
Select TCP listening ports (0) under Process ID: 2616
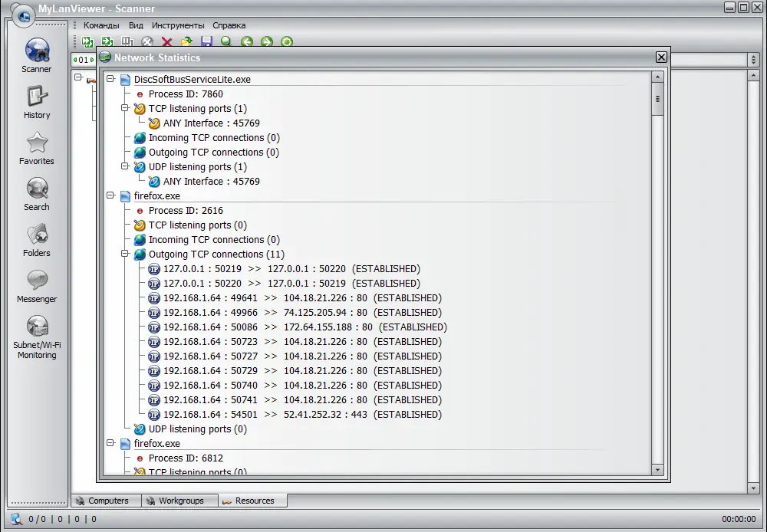198,225
